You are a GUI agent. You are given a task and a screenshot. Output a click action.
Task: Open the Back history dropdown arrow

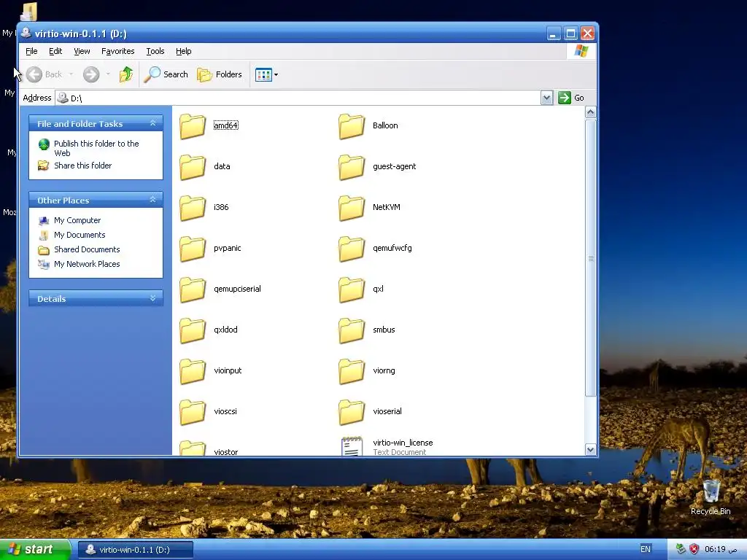(71, 74)
